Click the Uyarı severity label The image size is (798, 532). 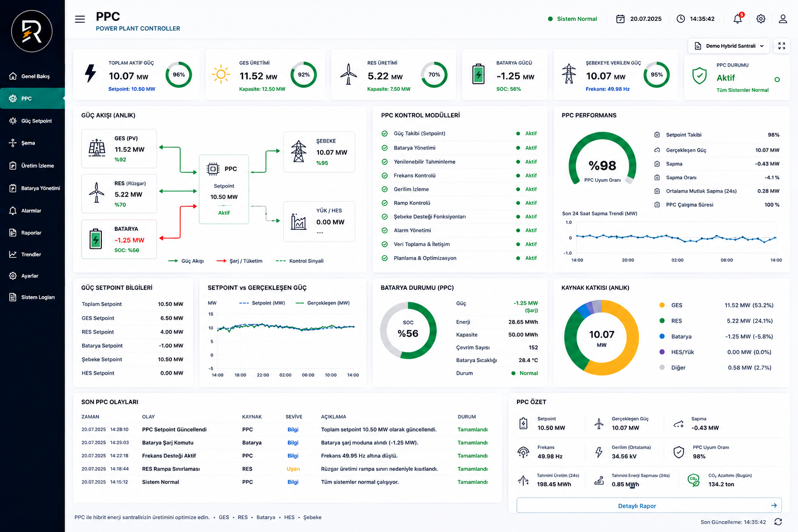coord(293,469)
